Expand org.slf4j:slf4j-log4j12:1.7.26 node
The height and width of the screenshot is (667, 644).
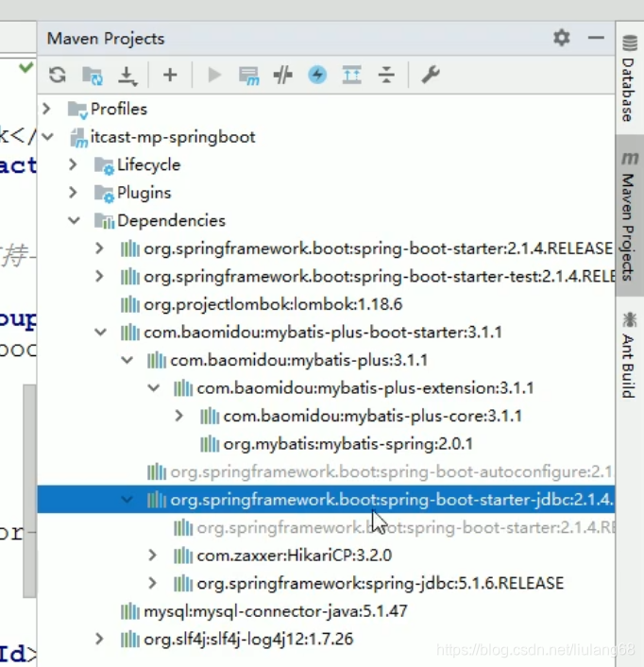point(99,640)
